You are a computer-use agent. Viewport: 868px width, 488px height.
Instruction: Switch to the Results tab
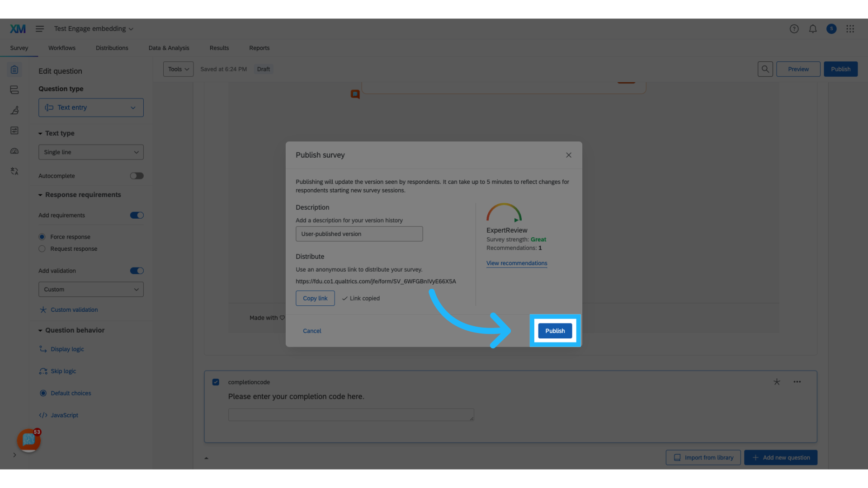pos(219,48)
